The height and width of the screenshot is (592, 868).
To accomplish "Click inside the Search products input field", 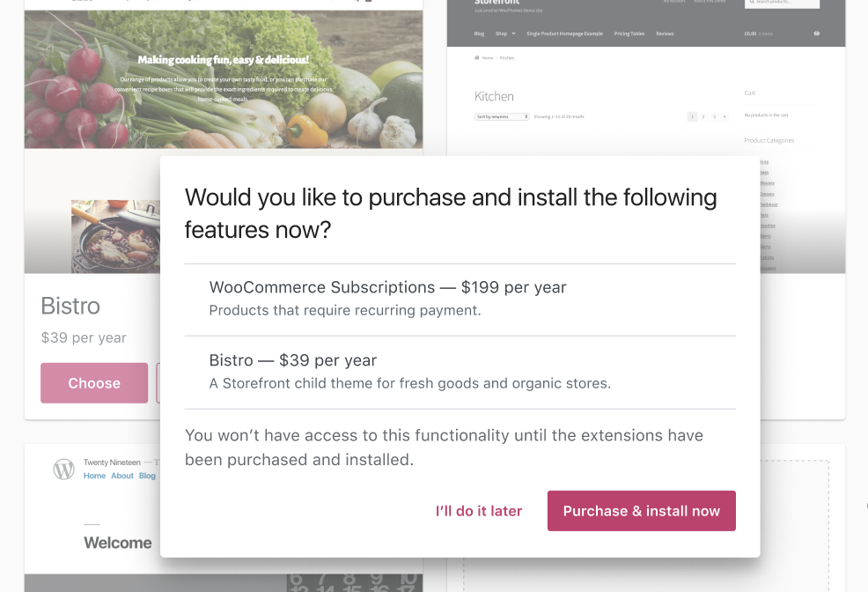I will 783,3.
